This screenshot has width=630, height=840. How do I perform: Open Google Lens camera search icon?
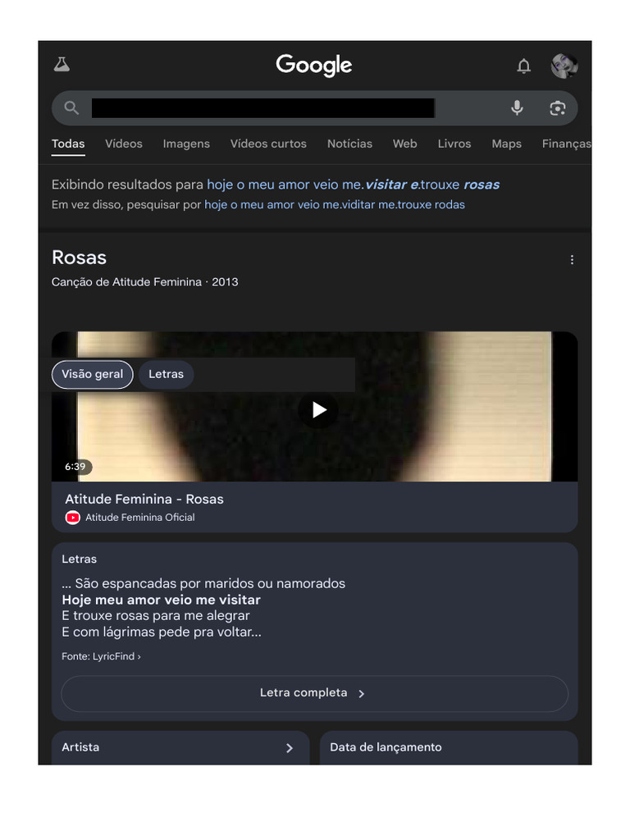coord(558,108)
